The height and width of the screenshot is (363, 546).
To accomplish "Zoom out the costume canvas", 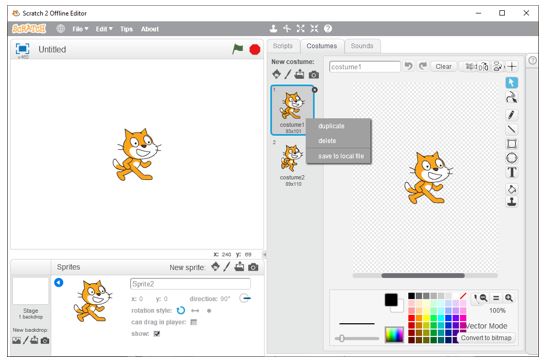I will [x=483, y=298].
